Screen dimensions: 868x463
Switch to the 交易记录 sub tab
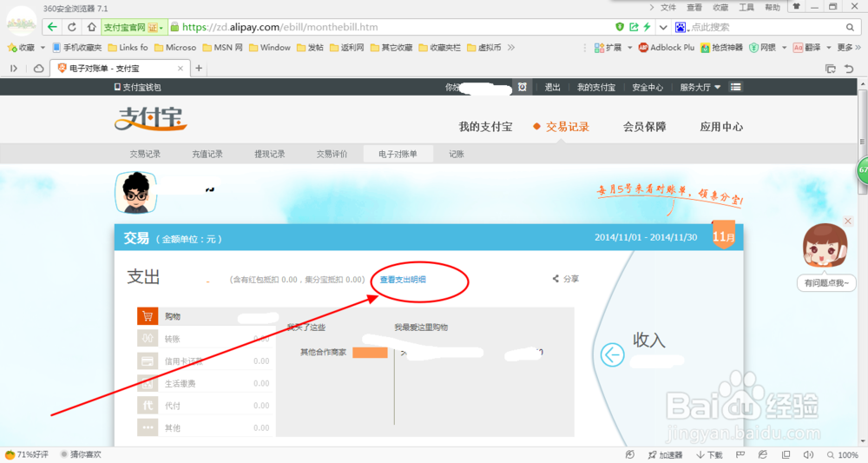(x=145, y=154)
